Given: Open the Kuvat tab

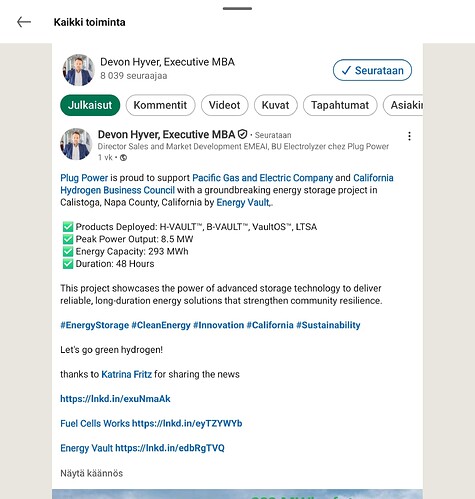Looking at the screenshot, I should (275, 105).
